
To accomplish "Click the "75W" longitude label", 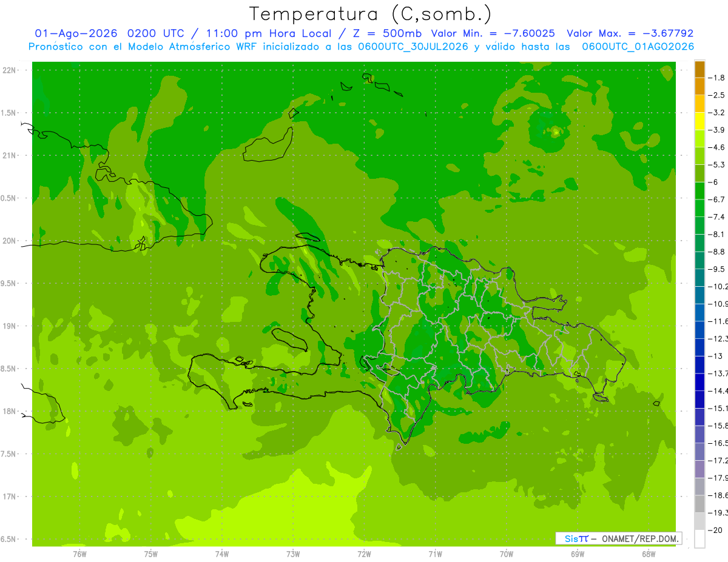I will (x=151, y=554).
